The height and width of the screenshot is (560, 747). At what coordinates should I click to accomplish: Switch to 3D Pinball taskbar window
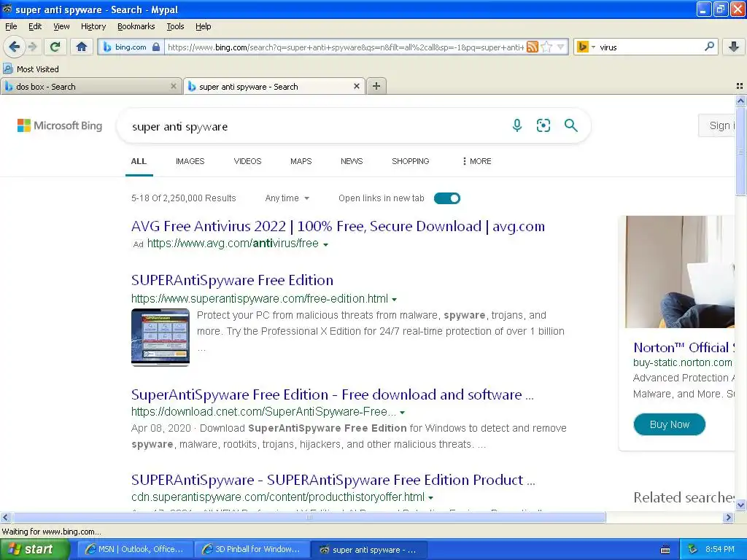[252, 550]
